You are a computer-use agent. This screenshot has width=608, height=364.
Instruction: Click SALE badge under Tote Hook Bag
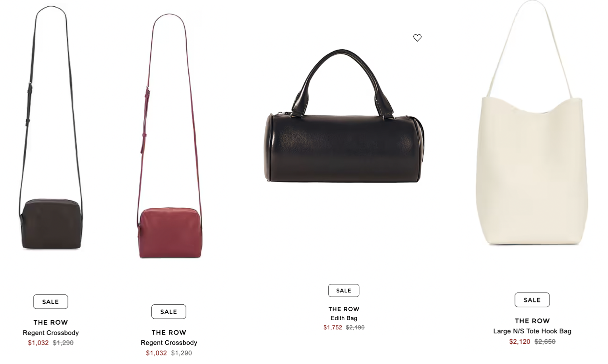532,300
